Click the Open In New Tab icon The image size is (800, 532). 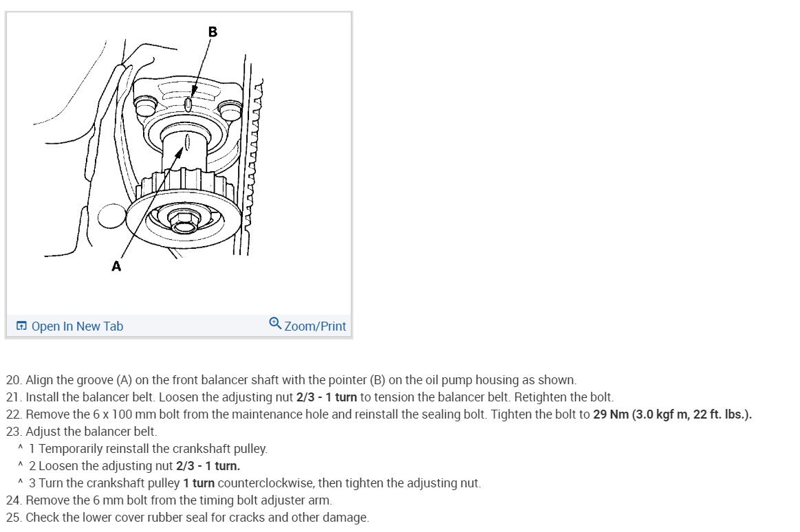click(x=21, y=326)
